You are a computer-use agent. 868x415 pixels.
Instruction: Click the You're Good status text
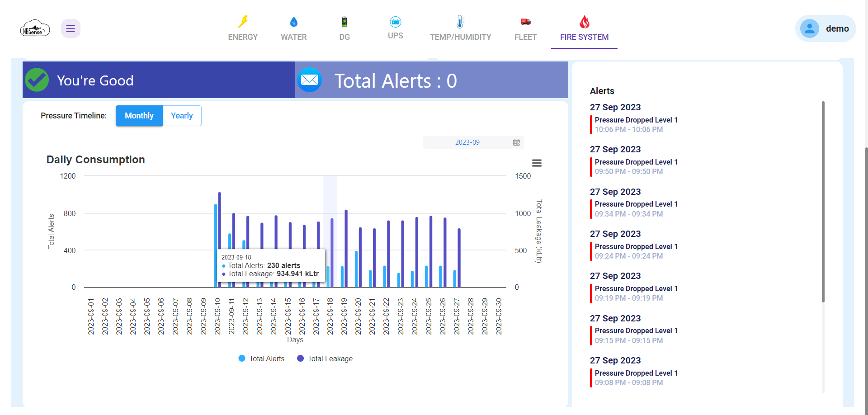[95, 80]
